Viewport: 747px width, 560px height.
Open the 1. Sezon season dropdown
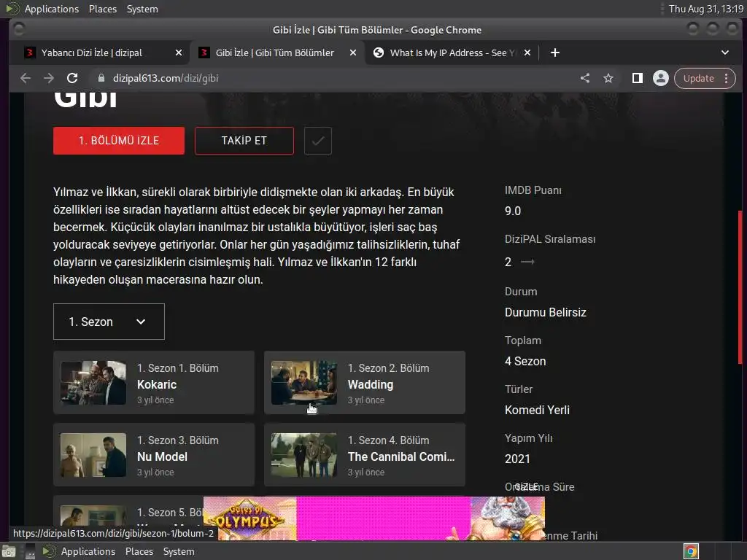pos(109,322)
